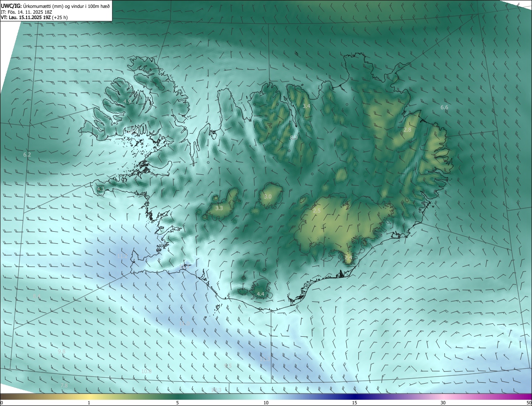Click the 8.4 value in the southwest sea
The width and height of the screenshot is (532, 406).
pos(37,296)
